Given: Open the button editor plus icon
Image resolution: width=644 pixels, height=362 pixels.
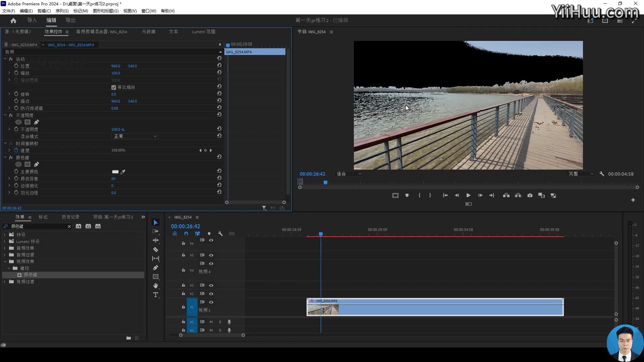Looking at the screenshot, I should [x=633, y=200].
